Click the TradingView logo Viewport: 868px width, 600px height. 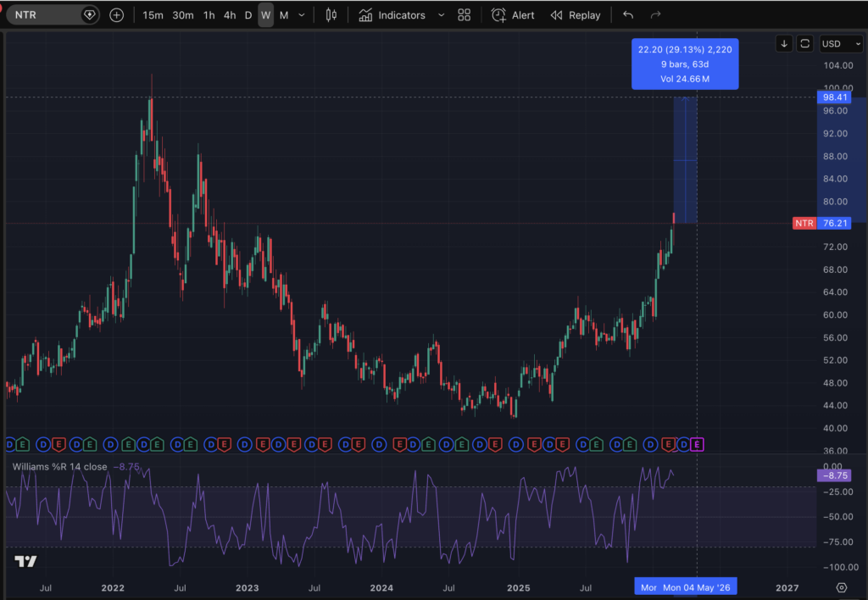[25, 562]
